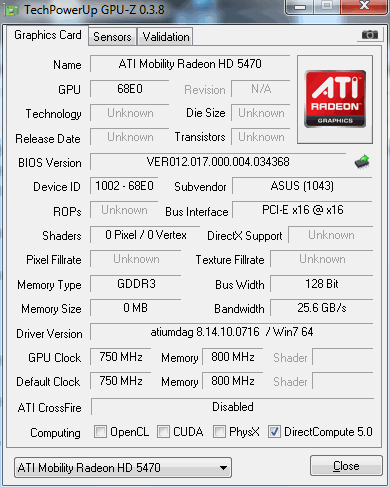Click the Default Clock row Memory 800 MHz field
The image size is (390, 488).
[233, 381]
